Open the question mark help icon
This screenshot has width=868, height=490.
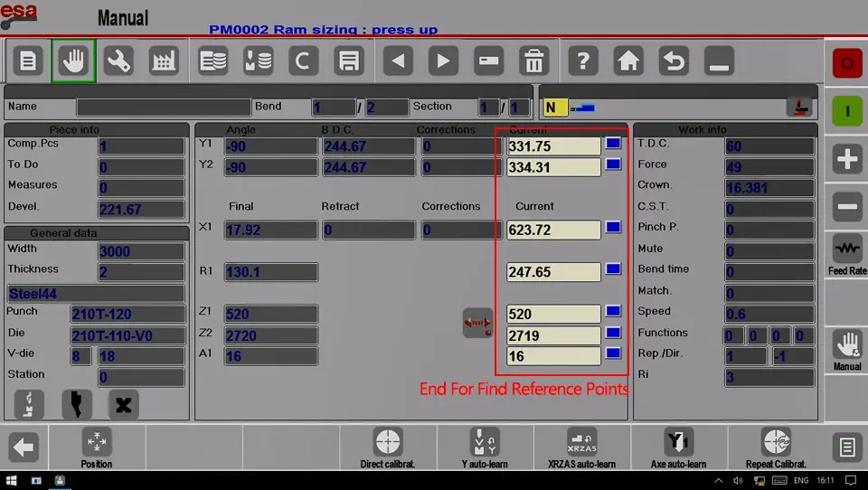point(583,61)
